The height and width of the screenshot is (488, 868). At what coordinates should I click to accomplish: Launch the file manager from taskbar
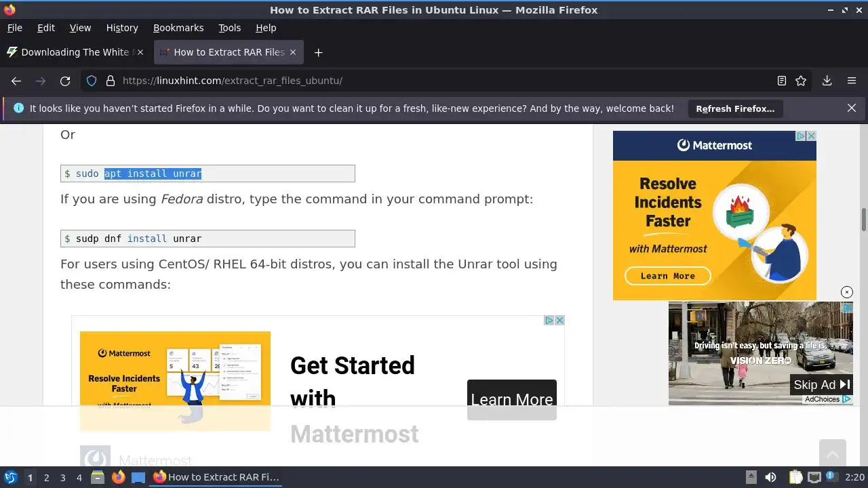point(98,477)
